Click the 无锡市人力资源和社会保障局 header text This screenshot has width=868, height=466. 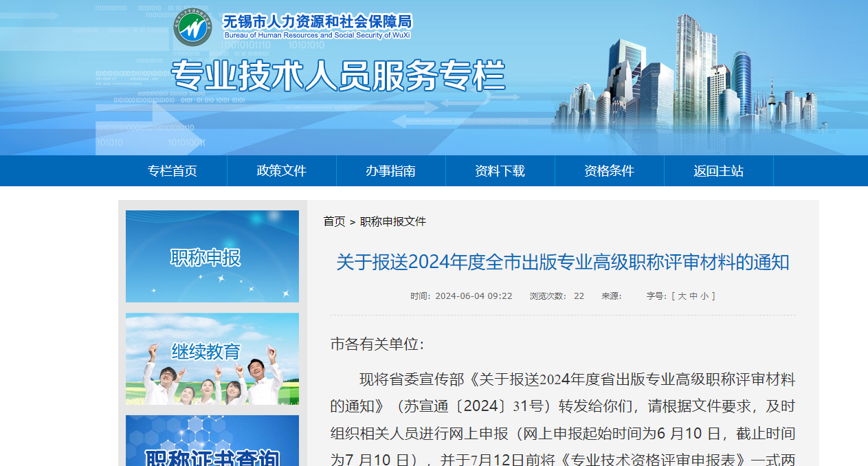coord(317,21)
